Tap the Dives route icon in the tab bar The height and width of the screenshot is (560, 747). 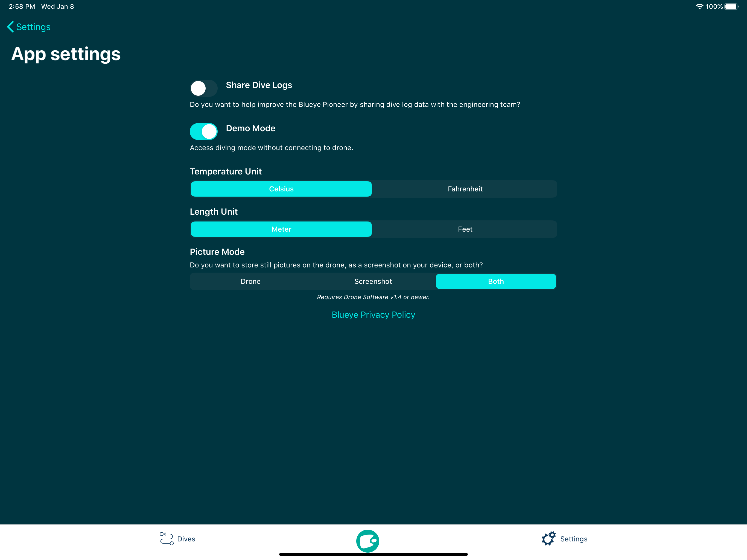(x=166, y=538)
